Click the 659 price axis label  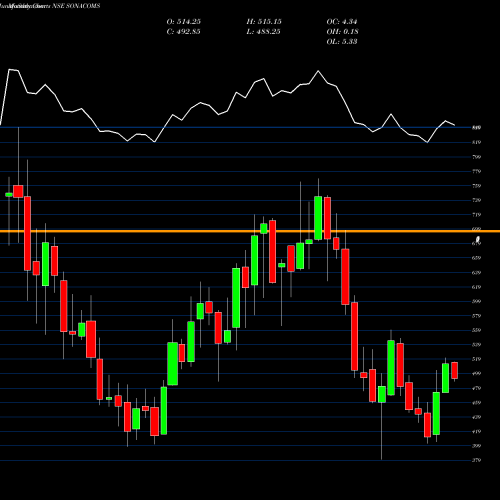477,258
